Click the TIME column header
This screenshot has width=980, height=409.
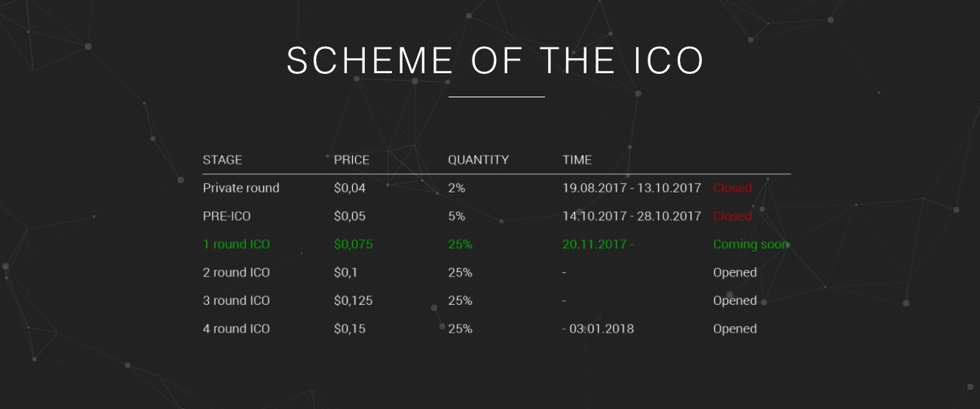coord(577,160)
